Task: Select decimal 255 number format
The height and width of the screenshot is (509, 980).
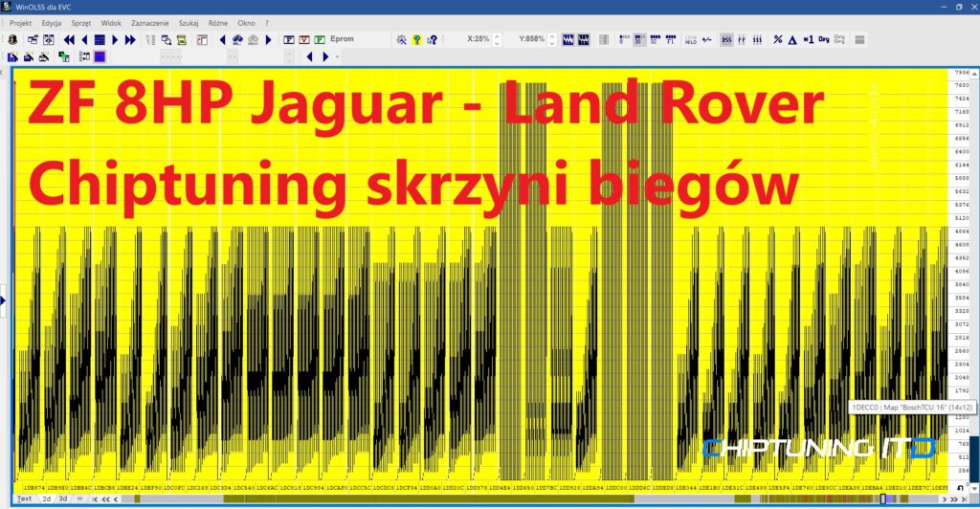Action: pos(726,39)
